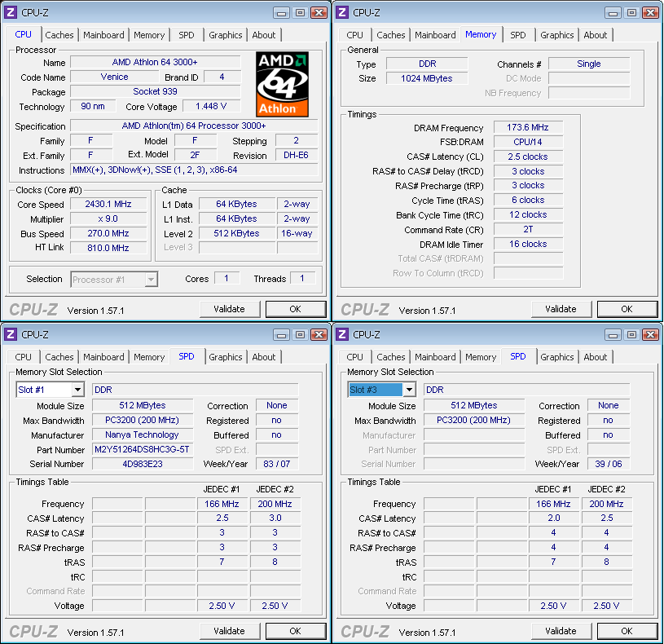Click the Revision value DH-E6
This screenshot has height=644, width=664.
point(297,156)
